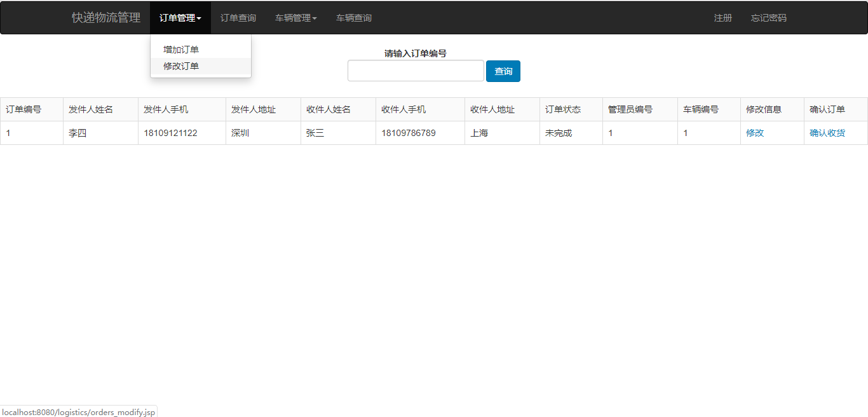Click the 确认订单 column header
This screenshot has height=417, width=868.
pos(836,109)
